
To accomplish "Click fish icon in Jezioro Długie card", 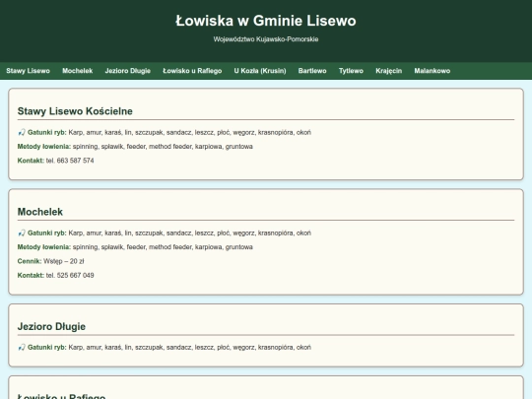I will tap(22, 348).
